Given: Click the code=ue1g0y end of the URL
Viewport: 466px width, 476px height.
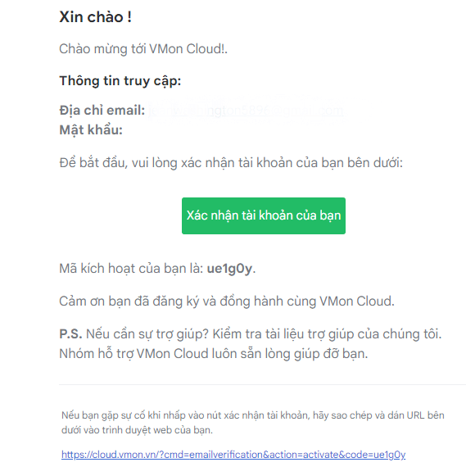Looking at the screenshot, I should [x=375, y=455].
